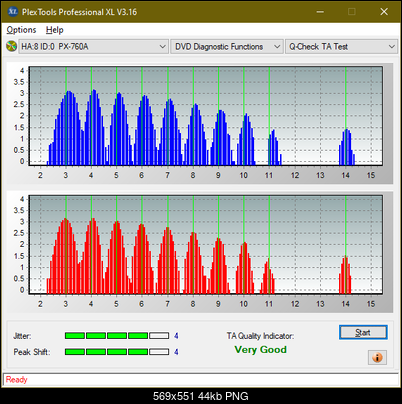
Task: Click the TA Quality Indicator label
Action: click(260, 336)
